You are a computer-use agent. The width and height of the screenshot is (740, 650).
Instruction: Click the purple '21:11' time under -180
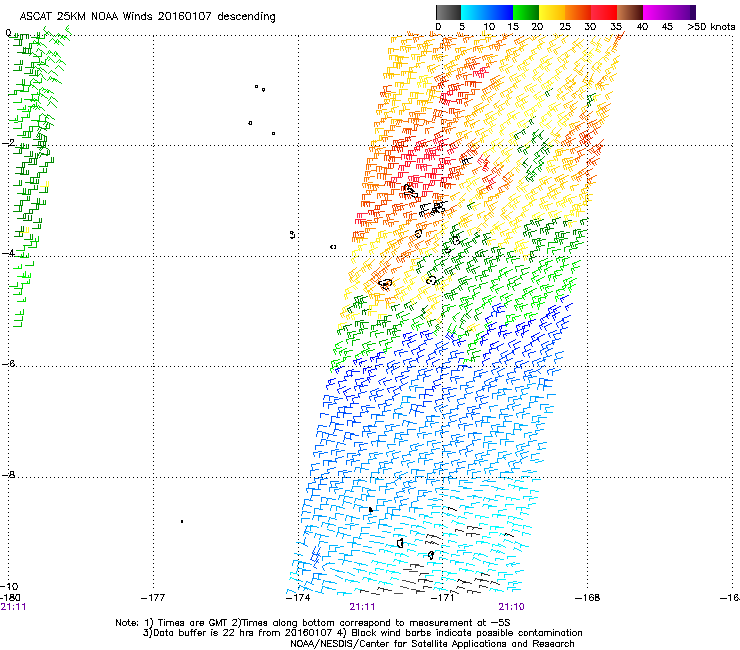(13, 607)
